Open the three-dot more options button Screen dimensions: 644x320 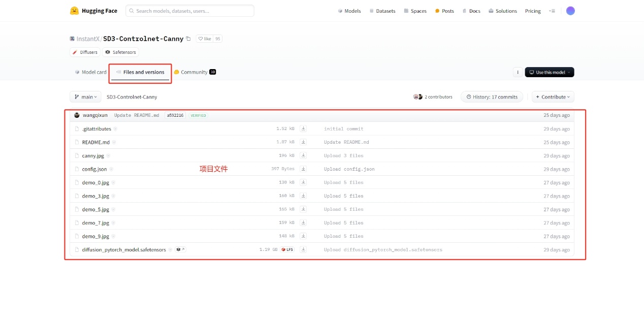(518, 72)
